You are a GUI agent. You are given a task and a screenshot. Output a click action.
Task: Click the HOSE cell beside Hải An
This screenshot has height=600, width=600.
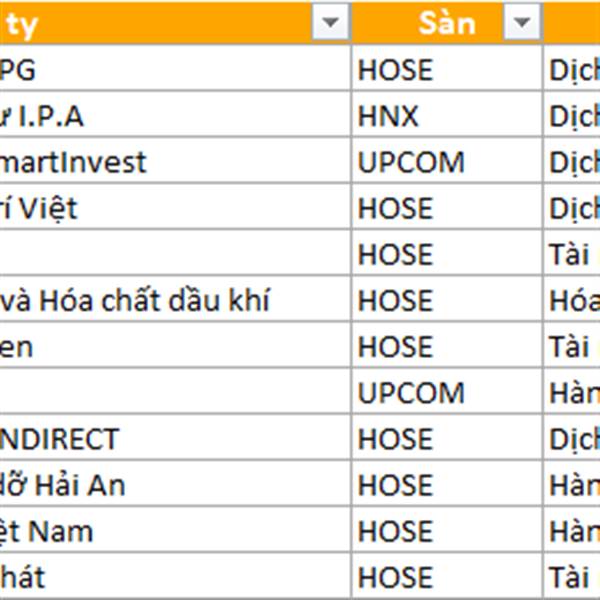pyautogui.click(x=447, y=483)
